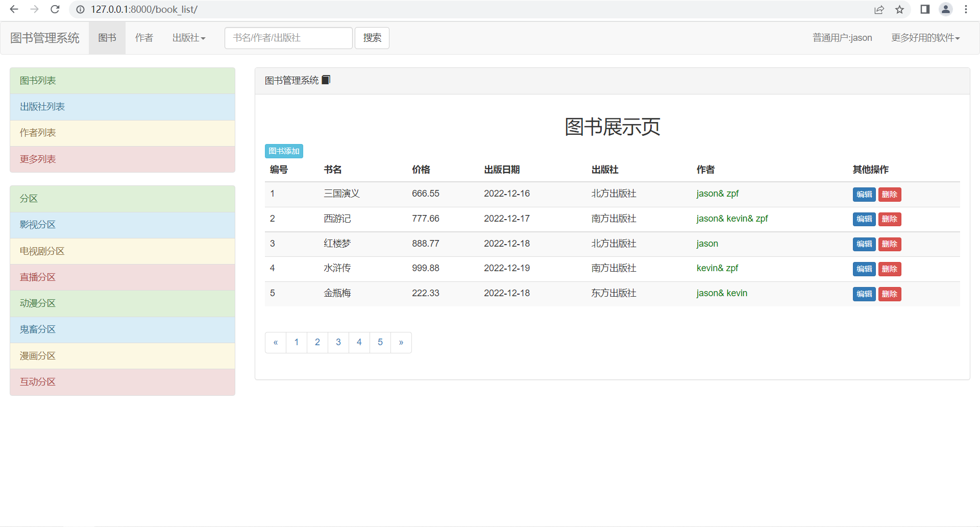Click the address bar URL

(144, 9)
